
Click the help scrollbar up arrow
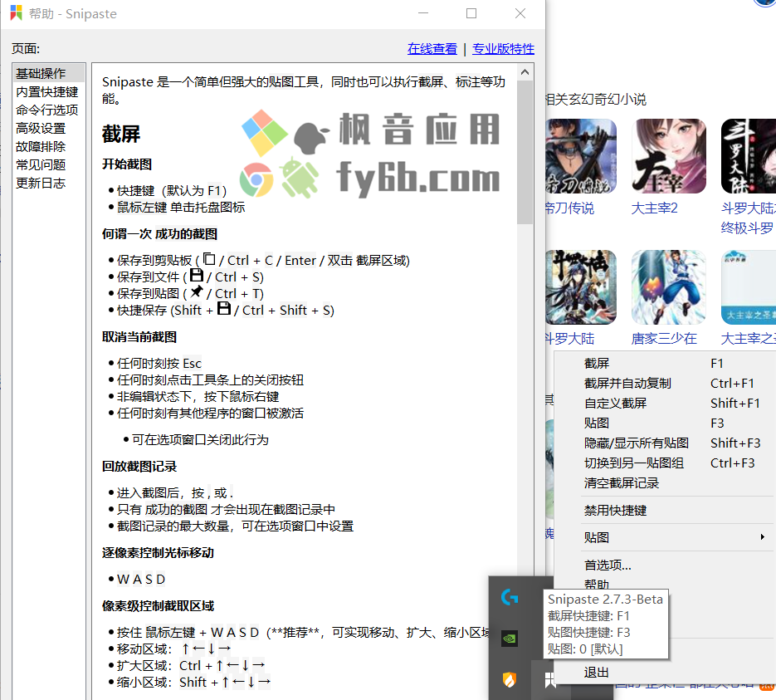click(x=525, y=72)
